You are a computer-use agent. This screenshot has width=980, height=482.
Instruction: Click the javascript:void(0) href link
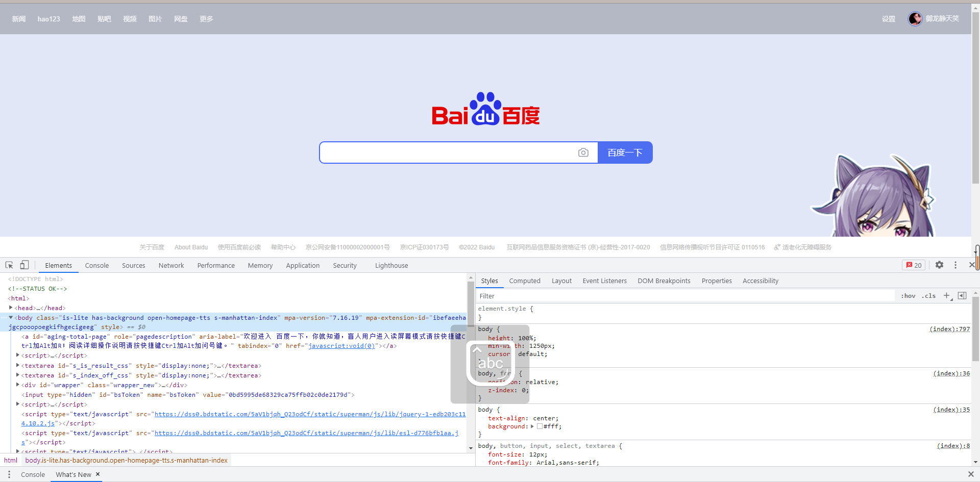click(341, 346)
